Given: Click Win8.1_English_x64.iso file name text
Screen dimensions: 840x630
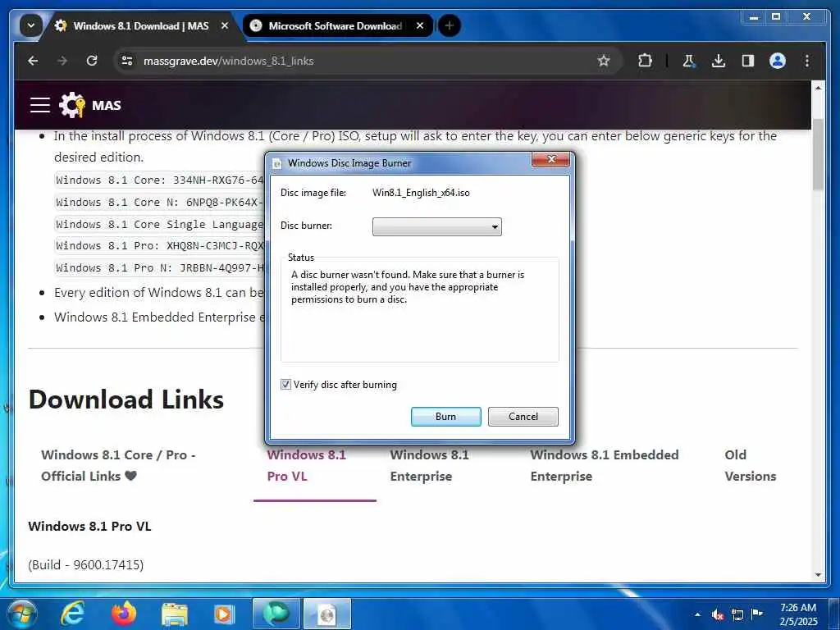Looking at the screenshot, I should point(421,193).
